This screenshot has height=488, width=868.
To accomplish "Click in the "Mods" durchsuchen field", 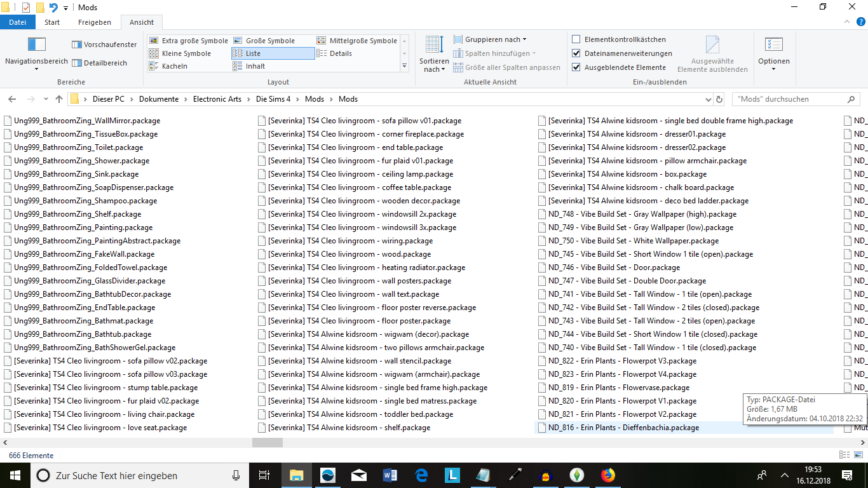I will pos(796,99).
